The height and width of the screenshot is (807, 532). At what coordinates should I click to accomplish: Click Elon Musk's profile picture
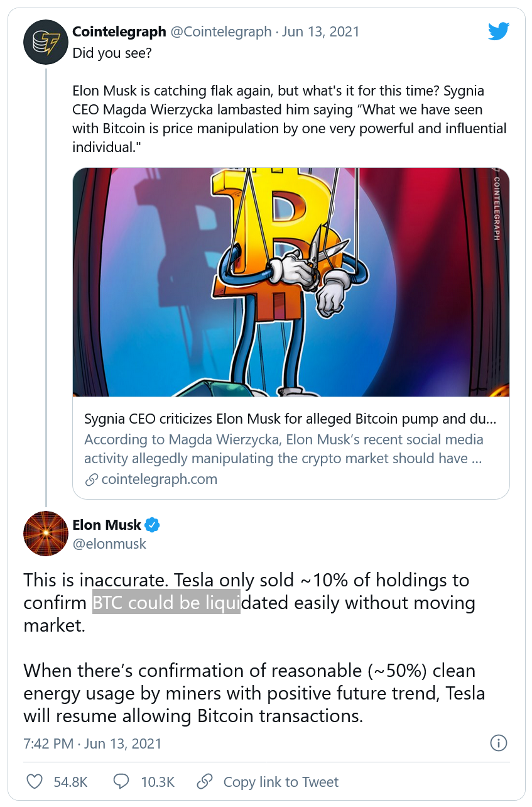(x=46, y=534)
